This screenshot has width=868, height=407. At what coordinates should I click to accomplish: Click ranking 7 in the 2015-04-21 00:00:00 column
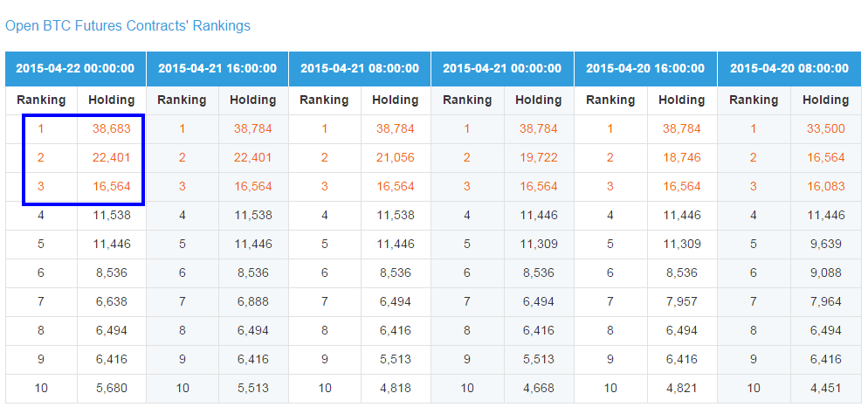point(466,302)
